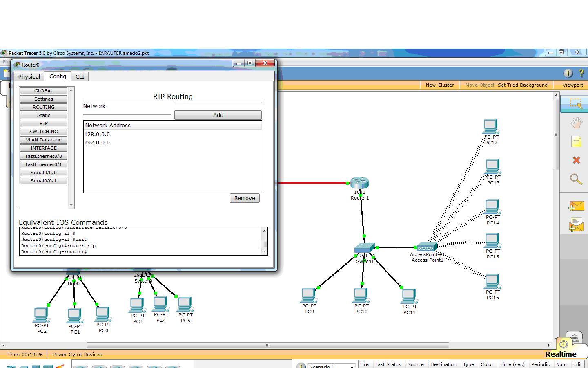Open the Scenario 0 dropdown
588x368 pixels.
(x=332, y=366)
